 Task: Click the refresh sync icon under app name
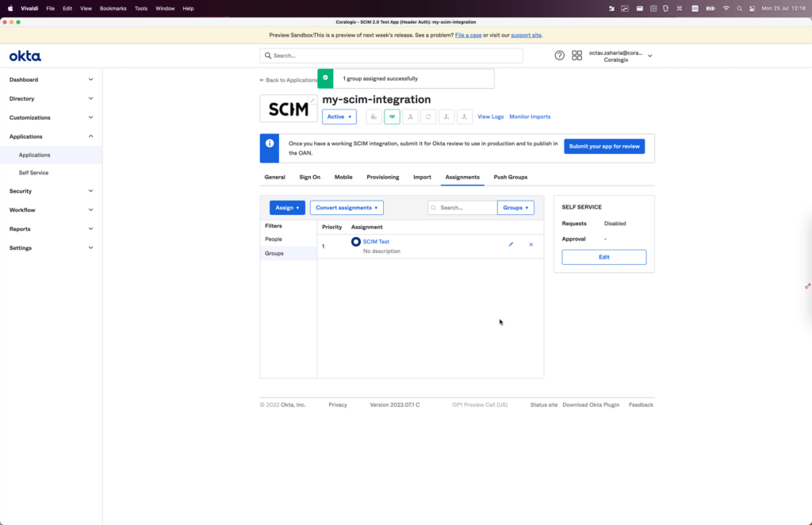click(x=428, y=117)
